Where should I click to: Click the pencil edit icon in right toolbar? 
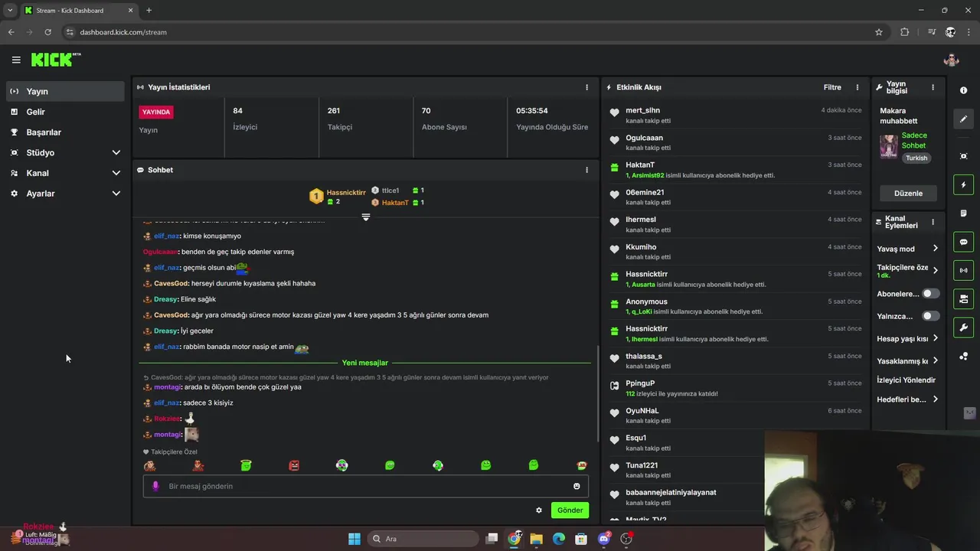click(x=963, y=119)
